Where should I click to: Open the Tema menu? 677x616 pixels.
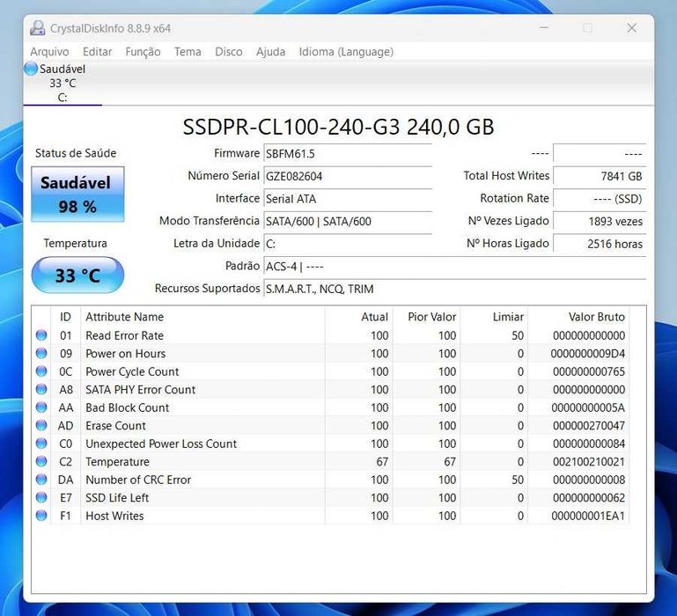pyautogui.click(x=188, y=52)
